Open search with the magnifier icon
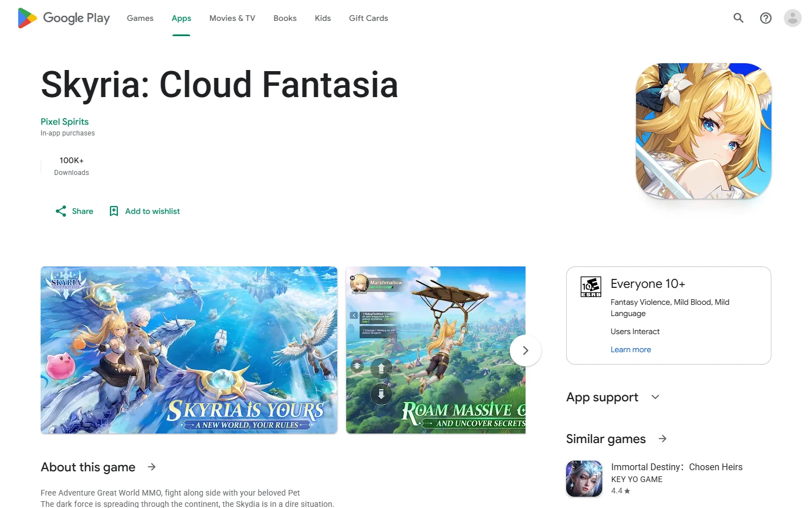The height and width of the screenshot is (508, 812). click(738, 18)
